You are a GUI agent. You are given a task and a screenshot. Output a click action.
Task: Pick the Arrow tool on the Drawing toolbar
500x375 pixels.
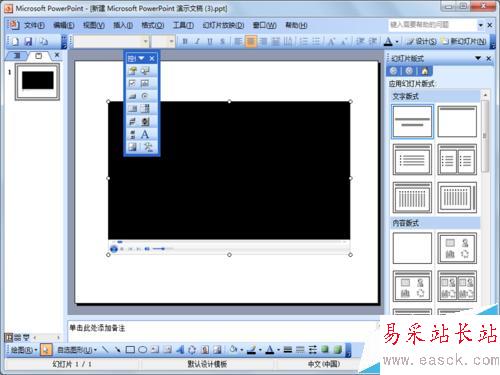click(117, 350)
